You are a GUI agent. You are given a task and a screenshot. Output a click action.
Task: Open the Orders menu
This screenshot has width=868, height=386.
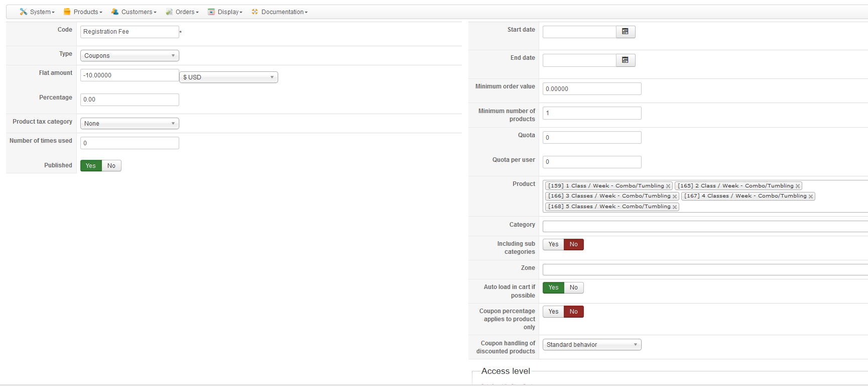pos(182,12)
